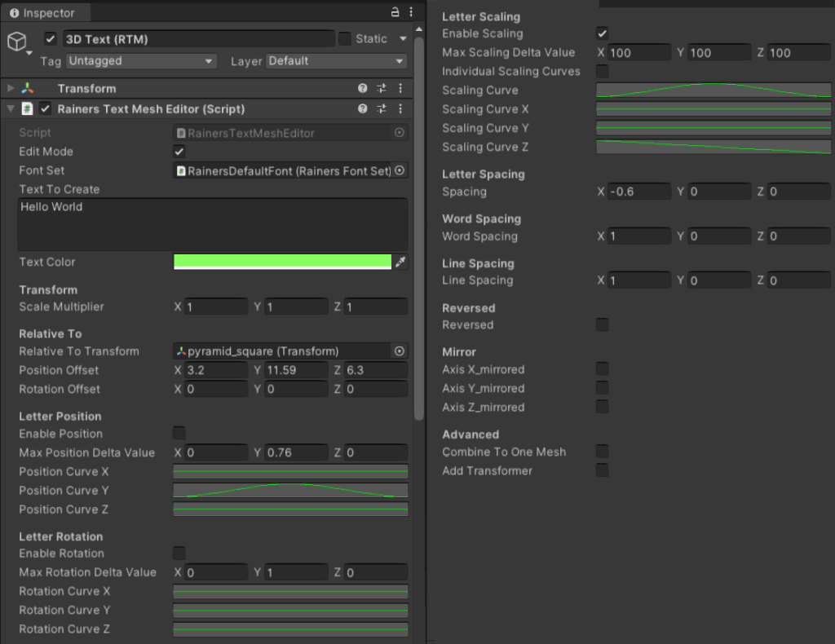835x644 pixels.
Task: Click the Line Spacing Y field
Action: 719,280
